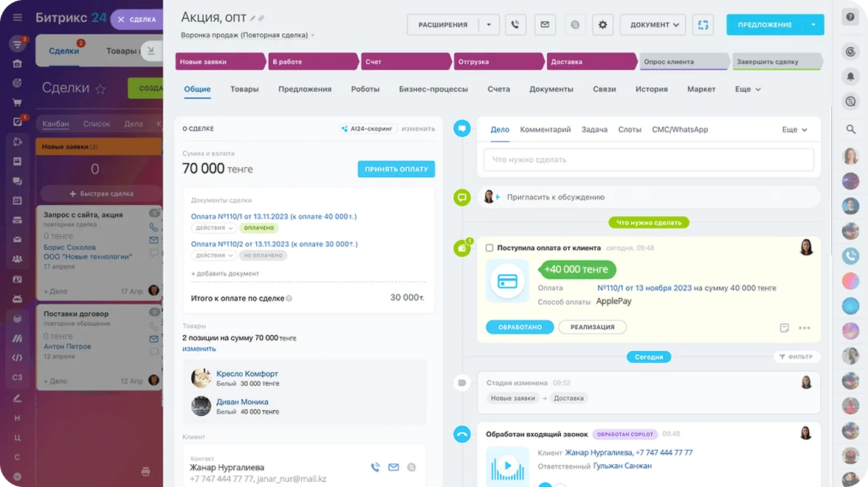Open the email envelope icon in the deal header
The image size is (868, 487).
point(545,25)
